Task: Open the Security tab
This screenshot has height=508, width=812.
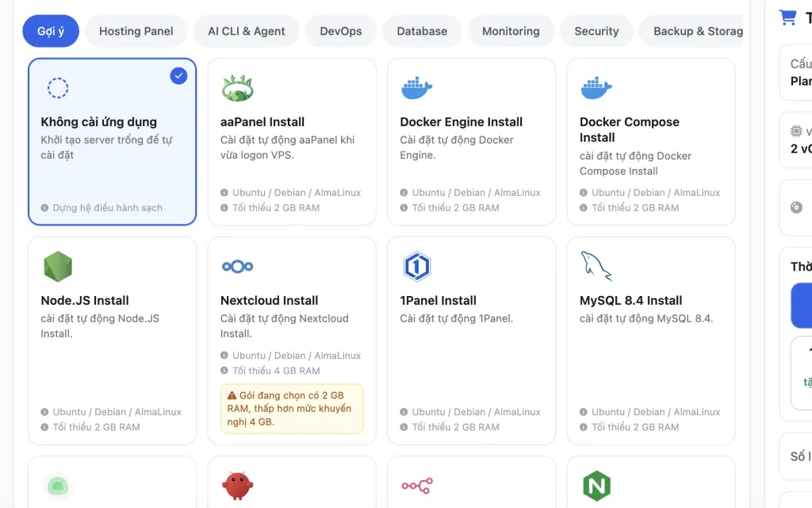Action: point(596,31)
